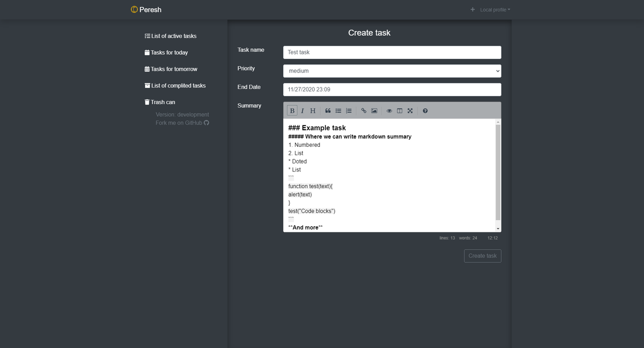644x348 pixels.
Task: Click the '* Doted' line
Action: pos(297,161)
